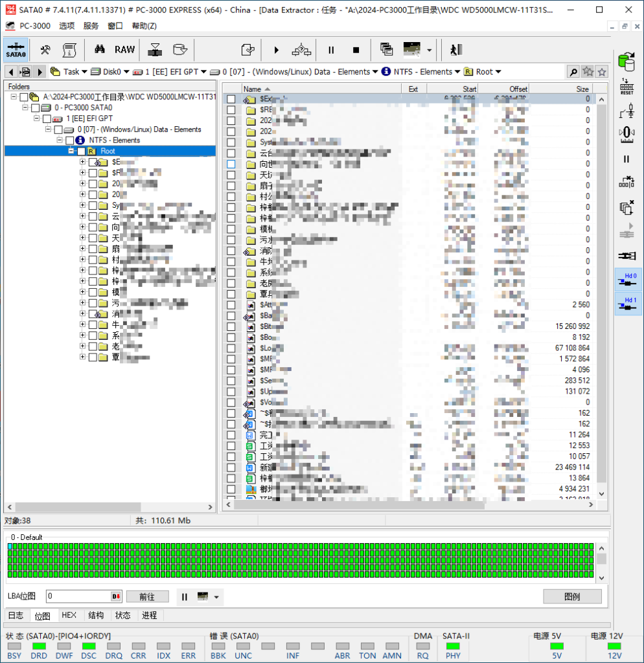Check the $Ex row checkbox in file list

pyautogui.click(x=231, y=99)
